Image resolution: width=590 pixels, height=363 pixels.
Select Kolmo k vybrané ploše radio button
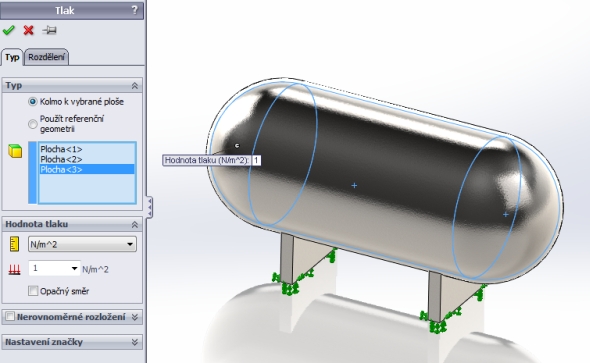[33, 102]
